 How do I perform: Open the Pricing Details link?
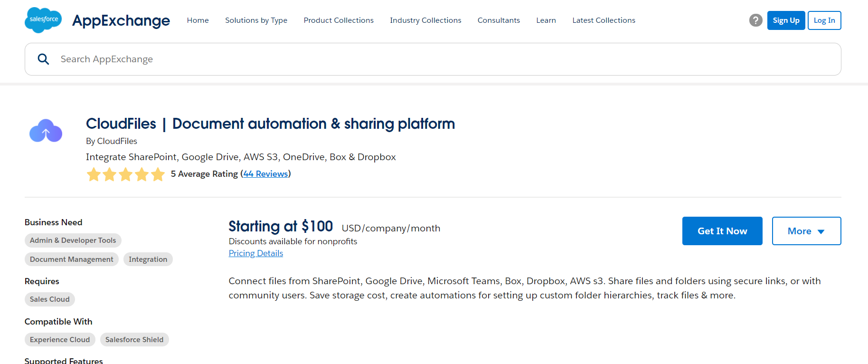[x=255, y=253]
